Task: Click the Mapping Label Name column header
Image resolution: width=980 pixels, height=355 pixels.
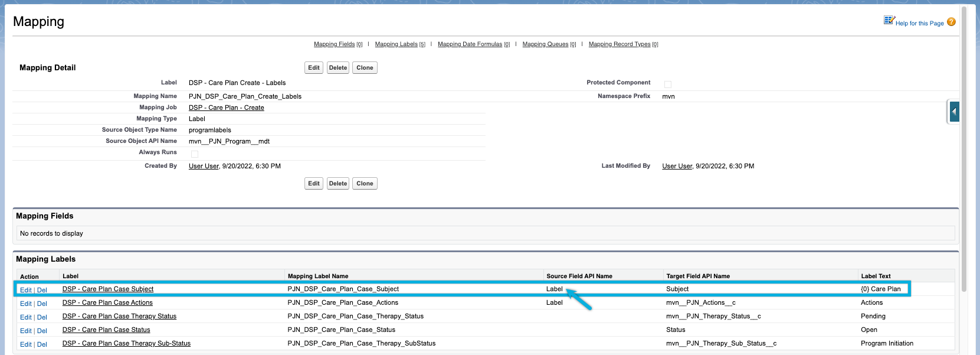Action: click(x=318, y=276)
